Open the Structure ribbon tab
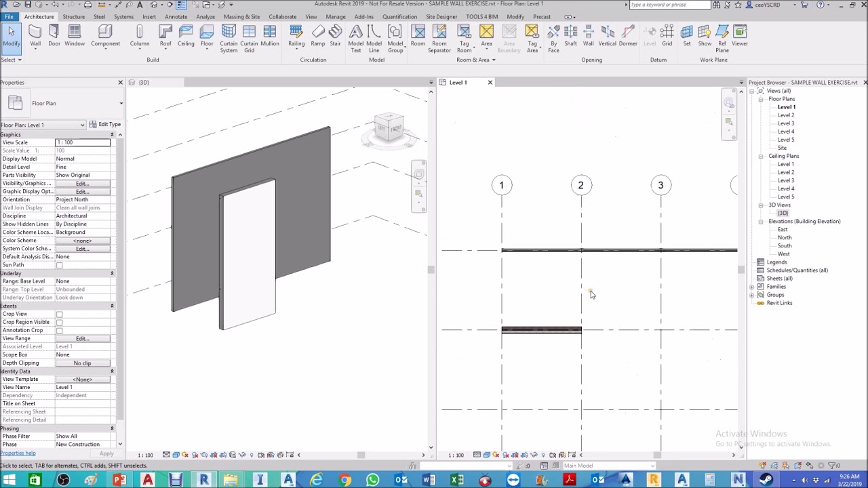 click(73, 17)
